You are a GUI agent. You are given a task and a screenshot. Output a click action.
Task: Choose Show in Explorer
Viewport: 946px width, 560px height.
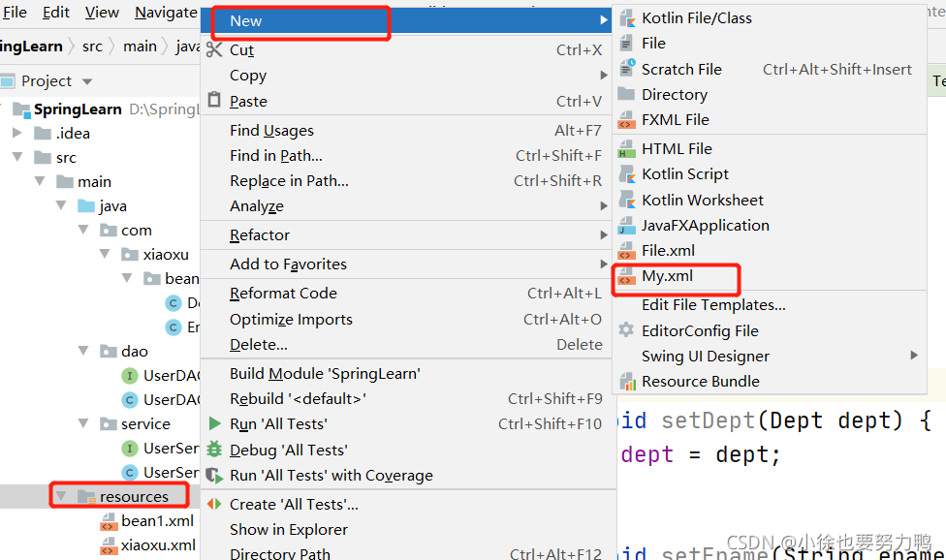pyautogui.click(x=406, y=529)
